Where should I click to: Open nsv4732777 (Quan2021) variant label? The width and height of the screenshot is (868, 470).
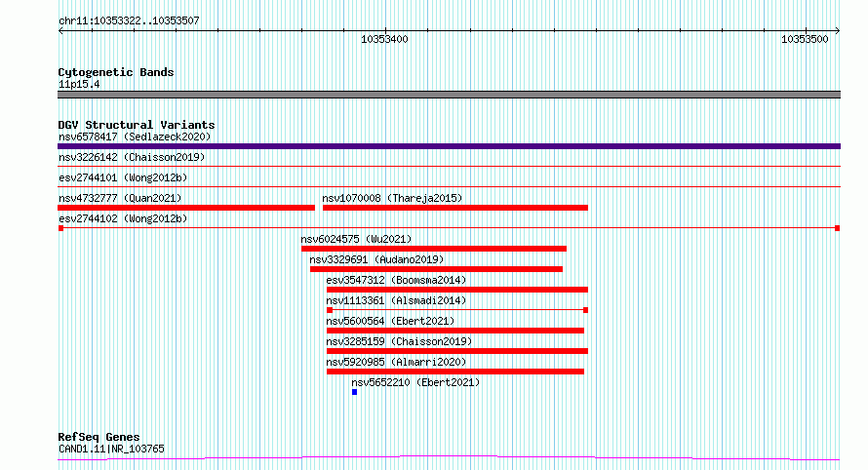coord(120,198)
